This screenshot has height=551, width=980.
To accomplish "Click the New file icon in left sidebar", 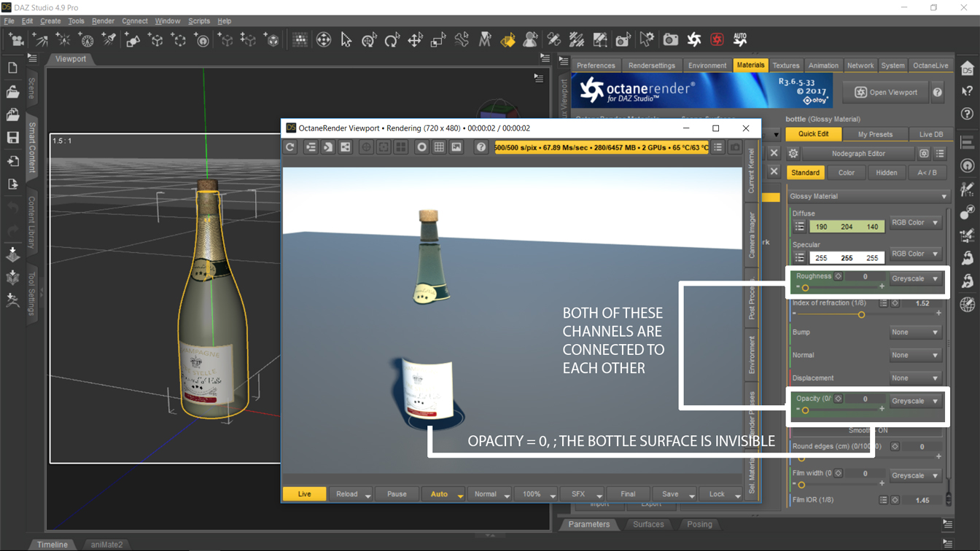I will tap(13, 69).
